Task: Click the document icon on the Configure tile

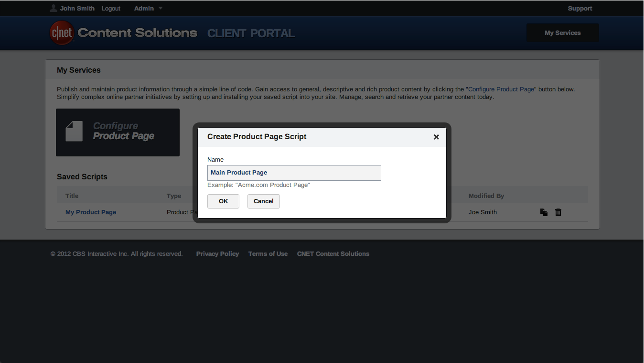Action: pyautogui.click(x=74, y=132)
